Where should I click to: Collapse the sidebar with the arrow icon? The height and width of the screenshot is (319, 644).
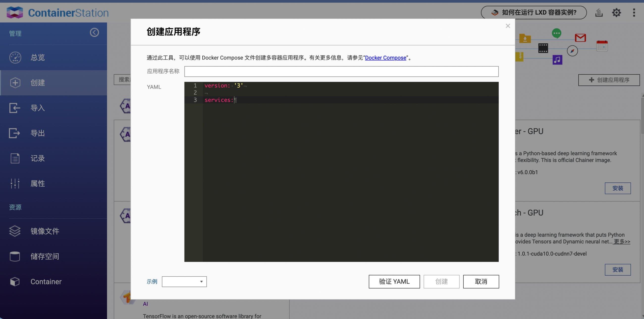[94, 32]
